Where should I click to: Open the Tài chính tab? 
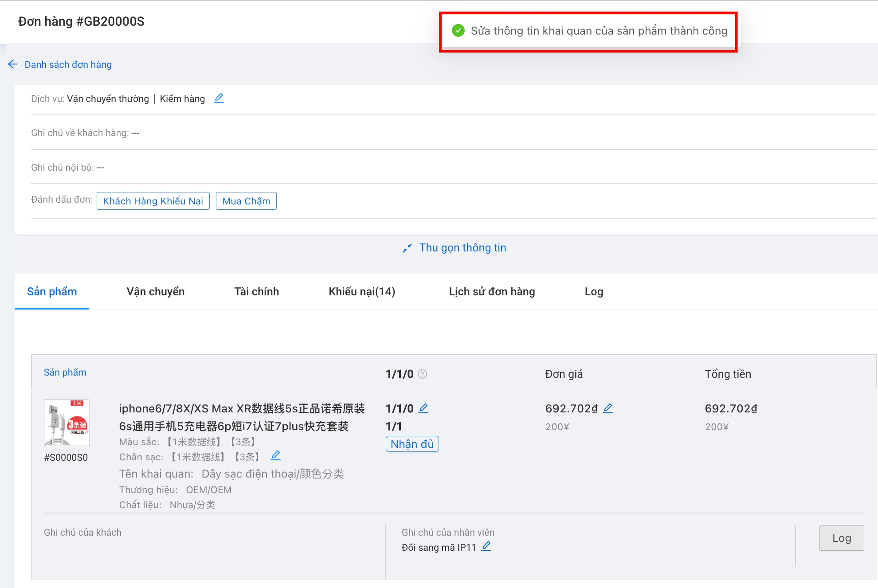pyautogui.click(x=256, y=291)
